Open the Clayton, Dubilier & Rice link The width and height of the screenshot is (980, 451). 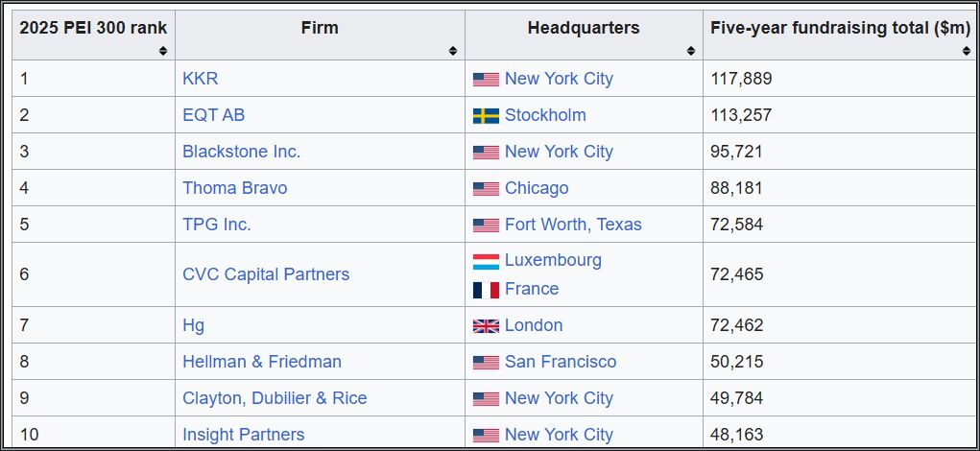pyautogui.click(x=275, y=398)
